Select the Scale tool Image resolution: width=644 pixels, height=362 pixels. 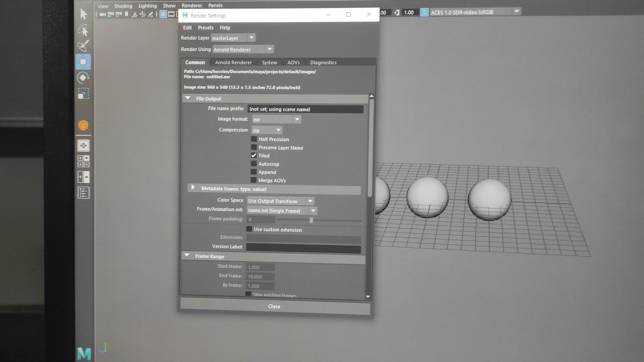point(83,94)
